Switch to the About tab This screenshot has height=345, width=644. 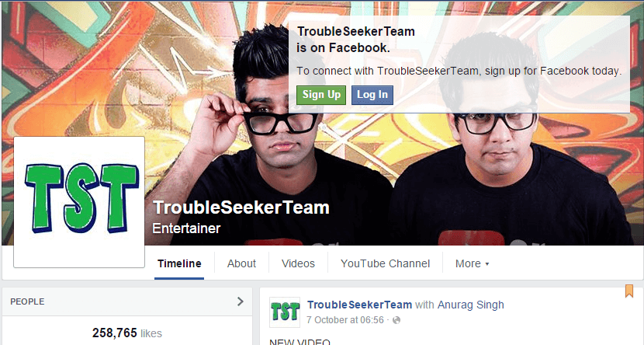tap(241, 263)
